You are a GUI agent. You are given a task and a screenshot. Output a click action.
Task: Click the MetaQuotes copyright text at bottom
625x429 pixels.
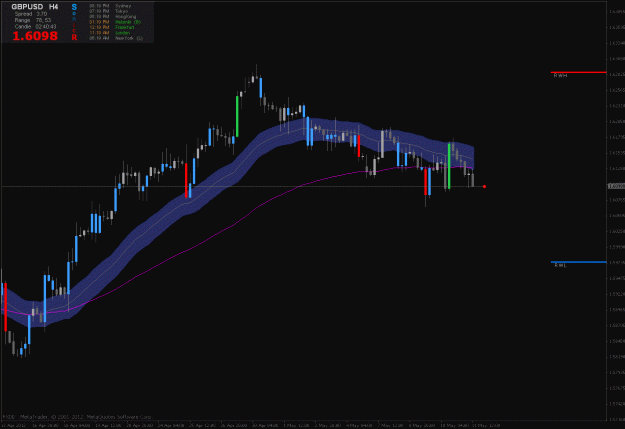click(77, 417)
